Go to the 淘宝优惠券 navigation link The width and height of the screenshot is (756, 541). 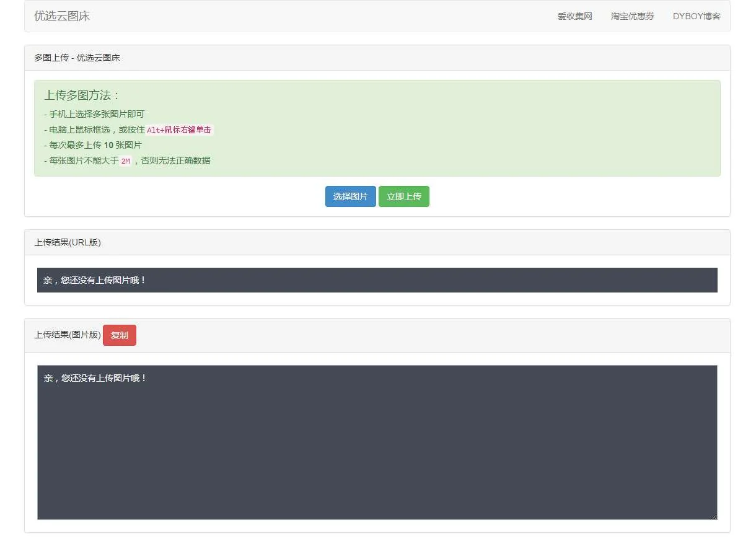tap(632, 16)
